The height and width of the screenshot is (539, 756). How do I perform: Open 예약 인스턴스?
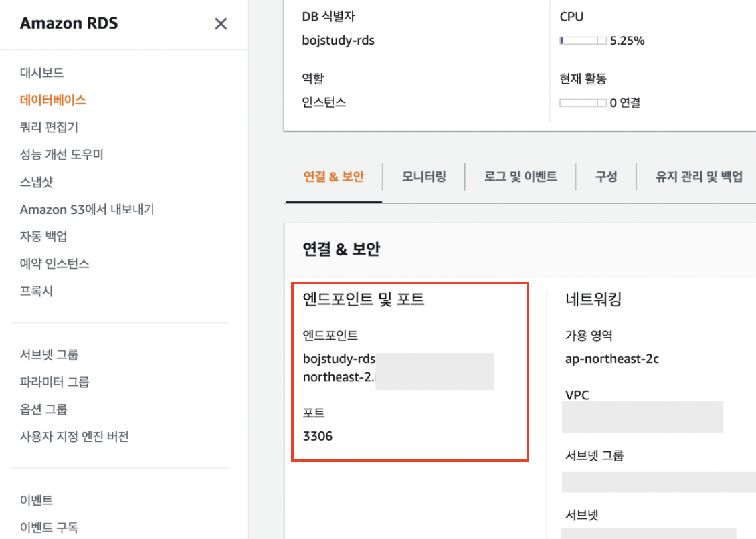click(54, 263)
